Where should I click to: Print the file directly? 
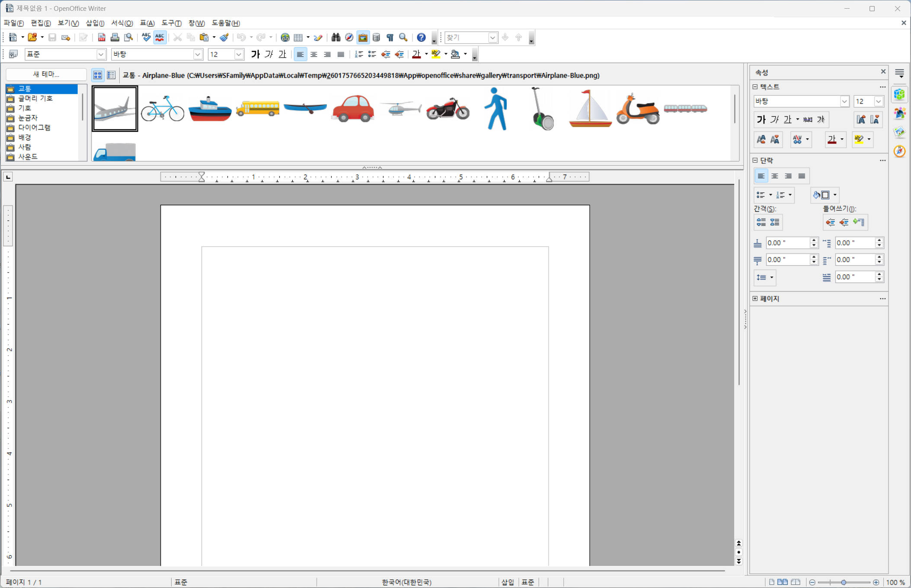[x=115, y=38]
